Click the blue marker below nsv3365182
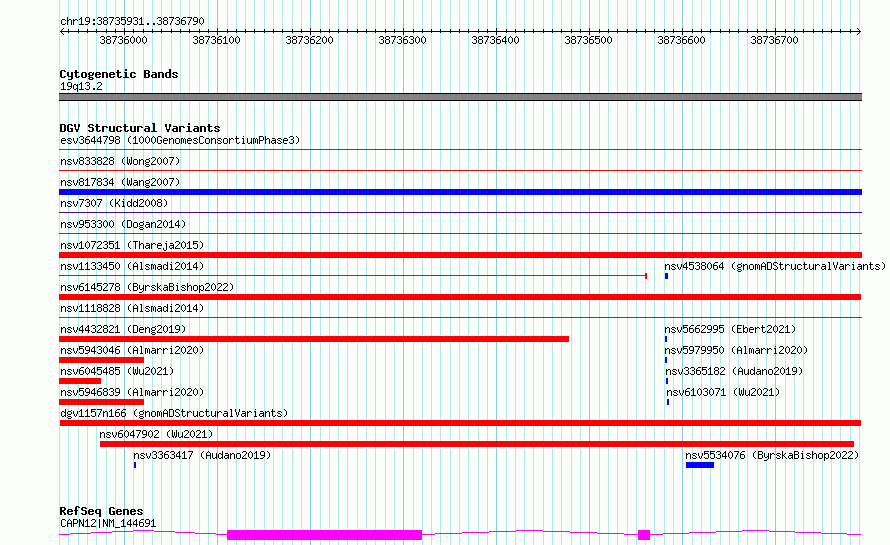Screen dimensions: 890x545 coord(667,381)
